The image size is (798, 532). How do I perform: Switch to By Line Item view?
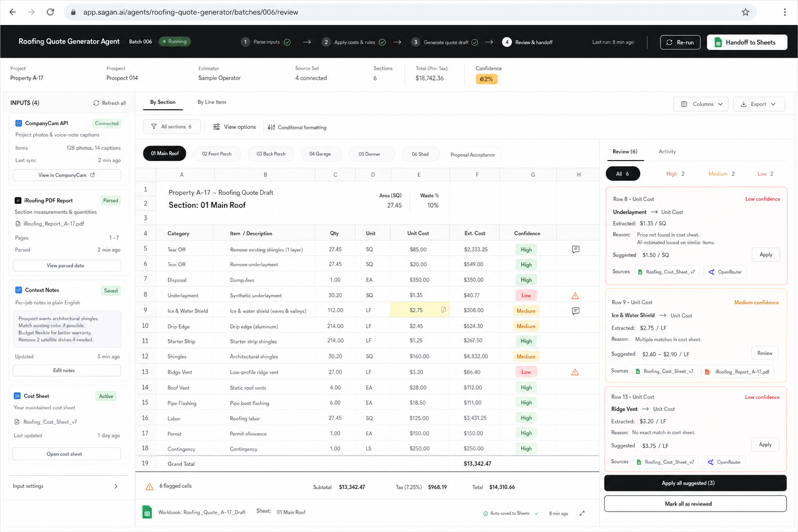212,102
